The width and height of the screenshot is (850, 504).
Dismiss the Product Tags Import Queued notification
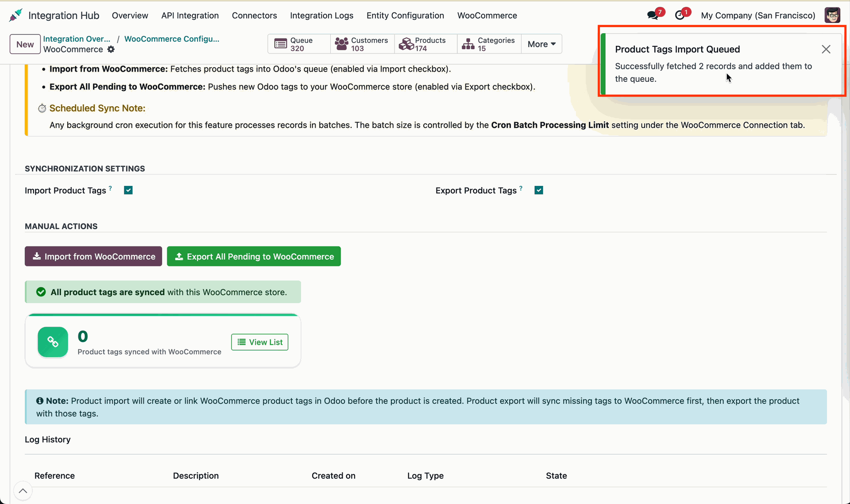click(x=826, y=49)
